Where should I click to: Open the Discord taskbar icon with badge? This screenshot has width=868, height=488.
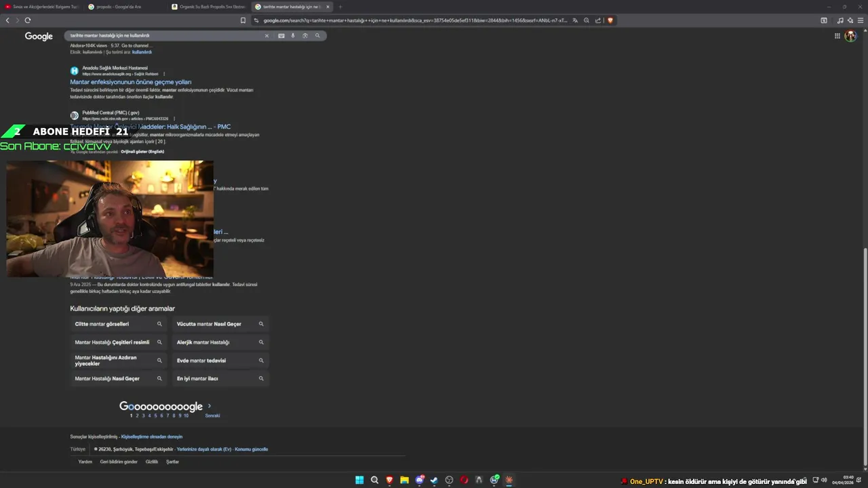click(419, 481)
